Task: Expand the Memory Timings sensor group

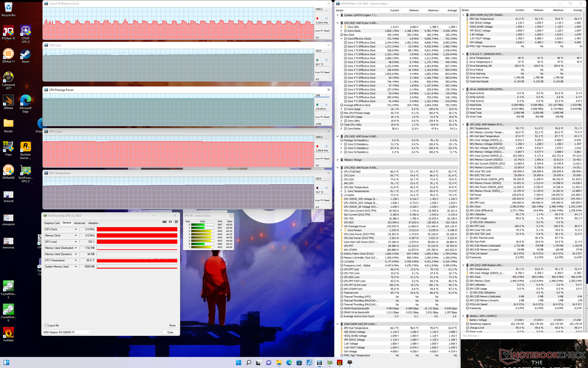Action: (337, 160)
